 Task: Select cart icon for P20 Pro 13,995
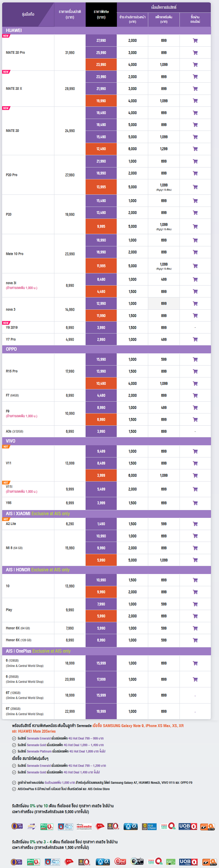(x=195, y=187)
